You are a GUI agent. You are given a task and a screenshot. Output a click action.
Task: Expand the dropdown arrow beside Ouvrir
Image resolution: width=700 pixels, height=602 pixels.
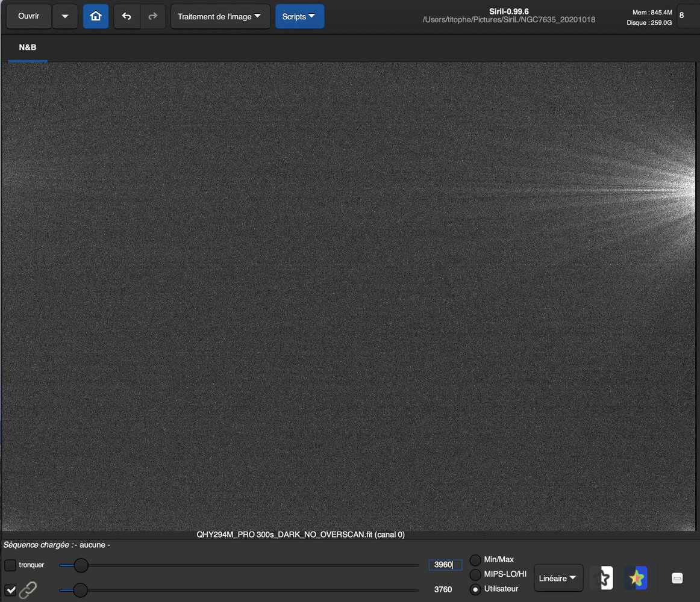[65, 16]
